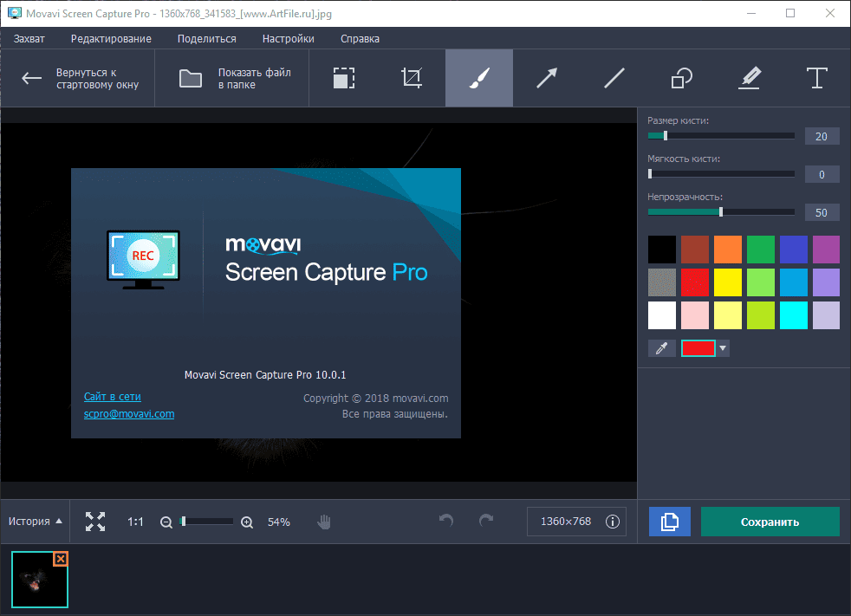Choose the orange color swatch
The height and width of the screenshot is (616, 851).
coord(729,249)
